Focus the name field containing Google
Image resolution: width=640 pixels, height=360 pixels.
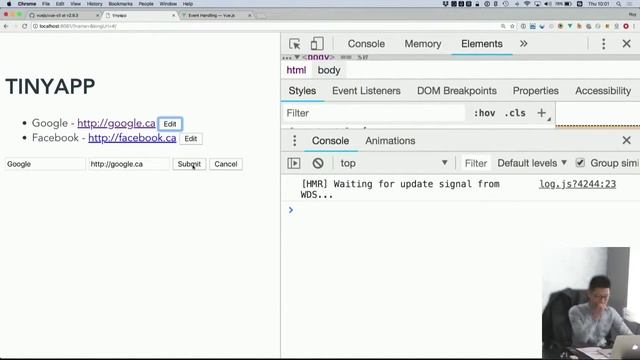coord(45,164)
